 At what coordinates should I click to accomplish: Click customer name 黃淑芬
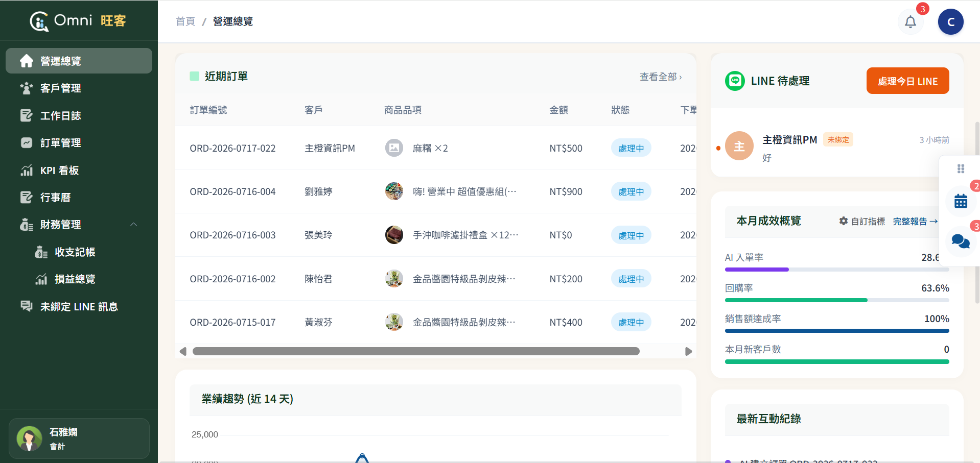pos(318,322)
